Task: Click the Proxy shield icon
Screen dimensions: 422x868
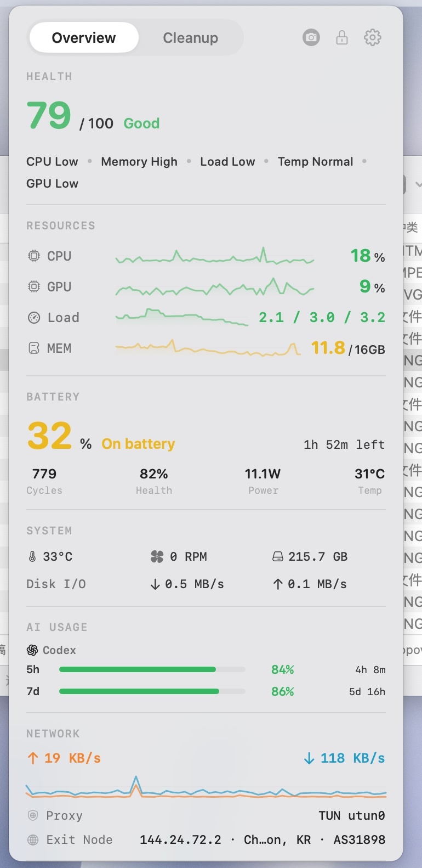Action: 33,815
